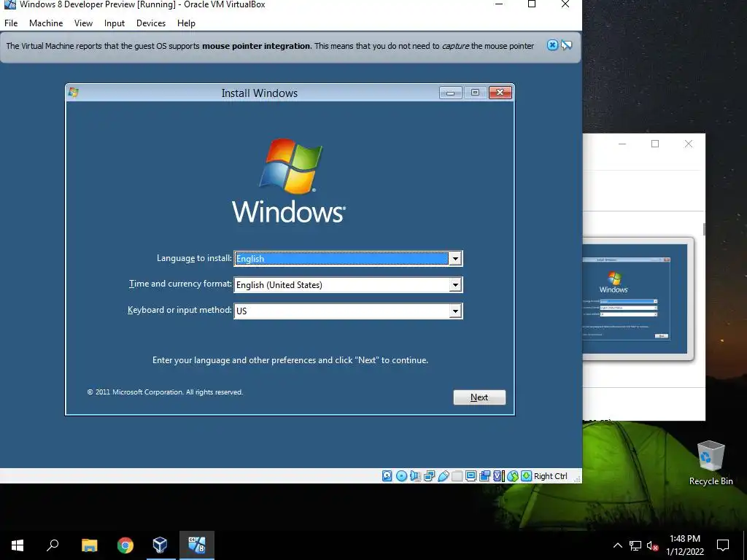
Task: Maximize the Install Windows dialog
Action: [x=475, y=93]
